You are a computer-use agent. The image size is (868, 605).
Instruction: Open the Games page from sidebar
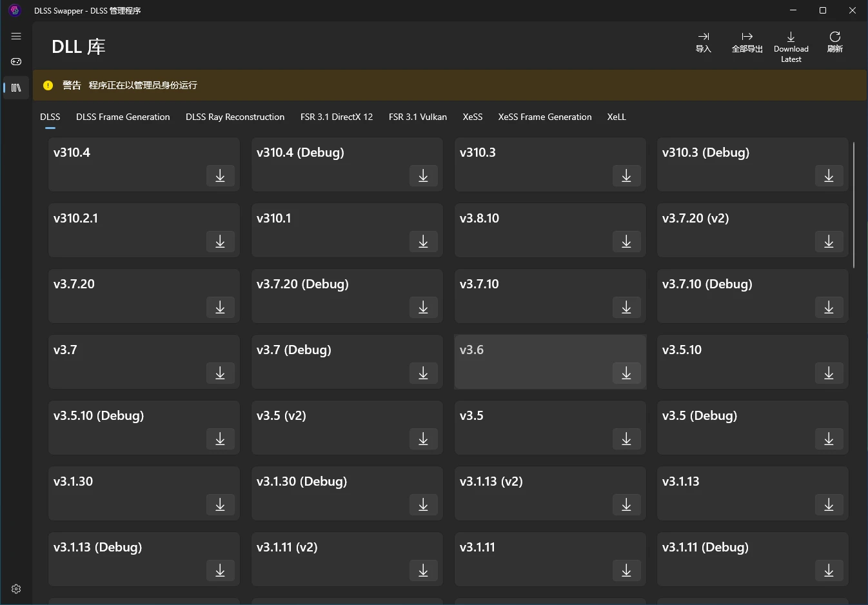[x=16, y=62]
